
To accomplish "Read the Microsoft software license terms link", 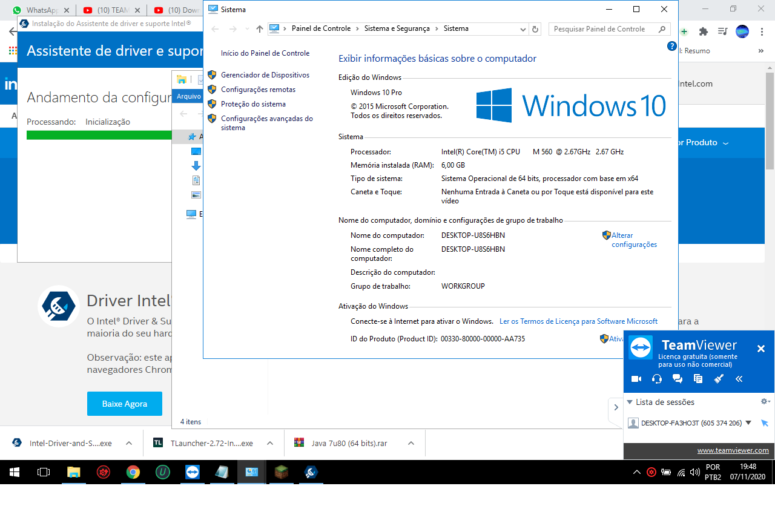I will tap(578, 321).
